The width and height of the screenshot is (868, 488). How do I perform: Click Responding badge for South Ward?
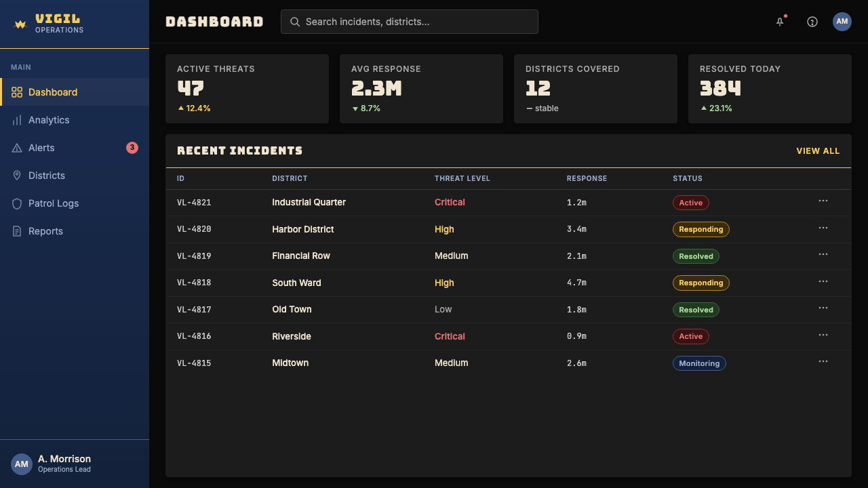pyautogui.click(x=701, y=283)
